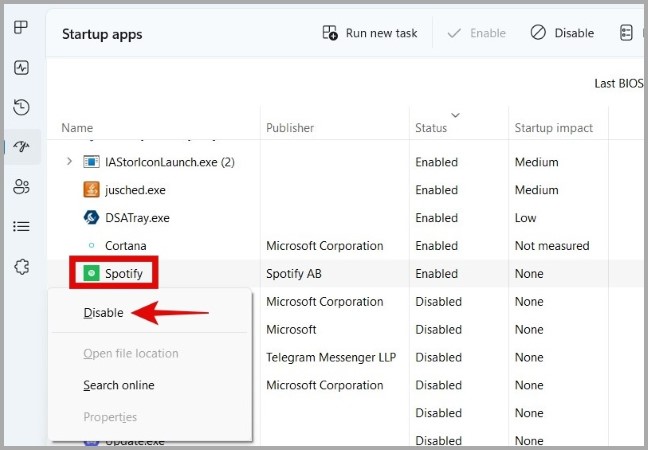
Task: Click the green Spotify icon
Action: coord(91,273)
